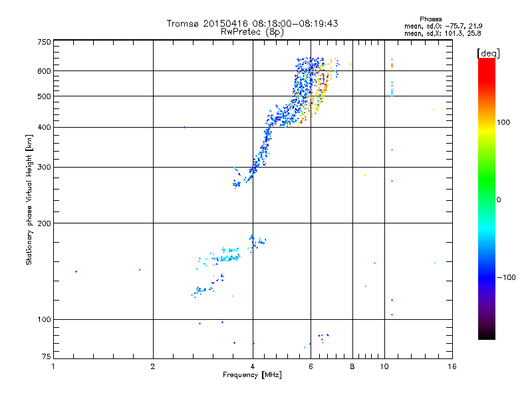Click the x-axis tick label '6'
Screen dimensions: 532x399
311,366
